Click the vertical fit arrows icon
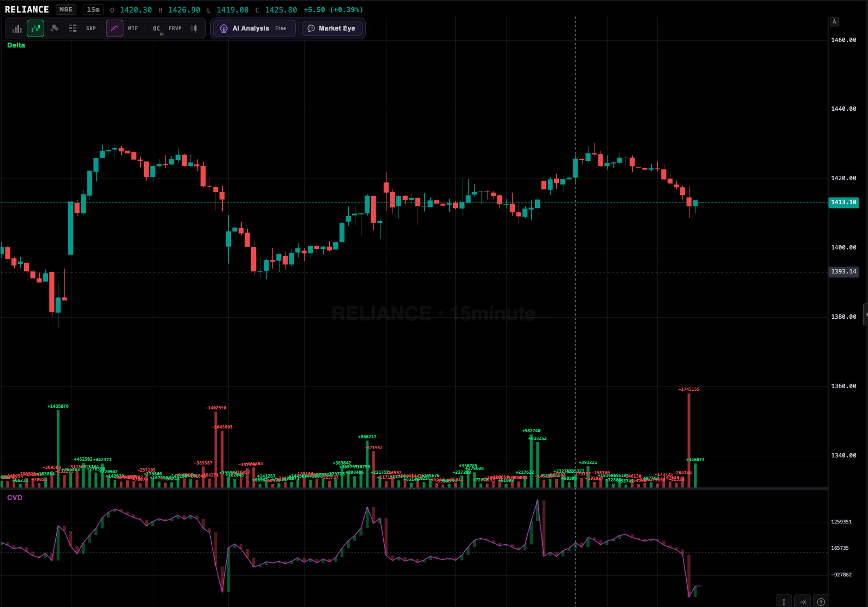The image size is (868, 607). tap(784, 602)
